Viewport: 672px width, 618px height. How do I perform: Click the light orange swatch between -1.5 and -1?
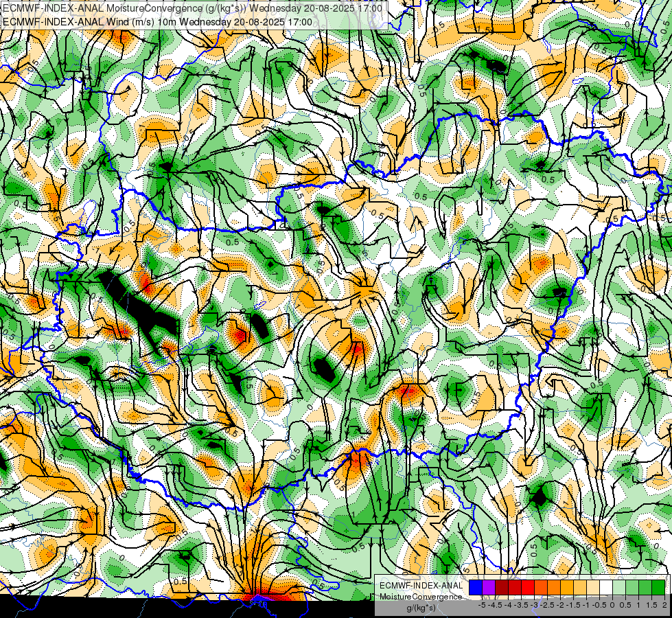pyautogui.click(x=580, y=588)
